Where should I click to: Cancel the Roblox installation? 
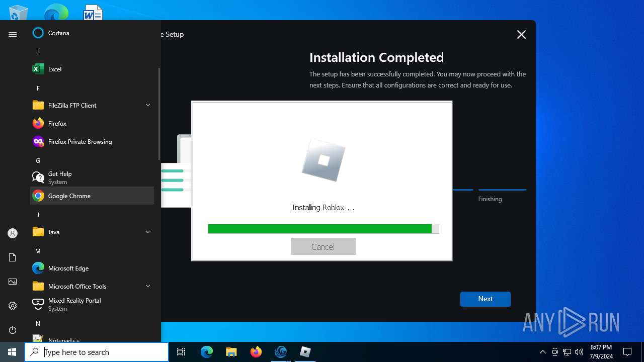tap(323, 246)
